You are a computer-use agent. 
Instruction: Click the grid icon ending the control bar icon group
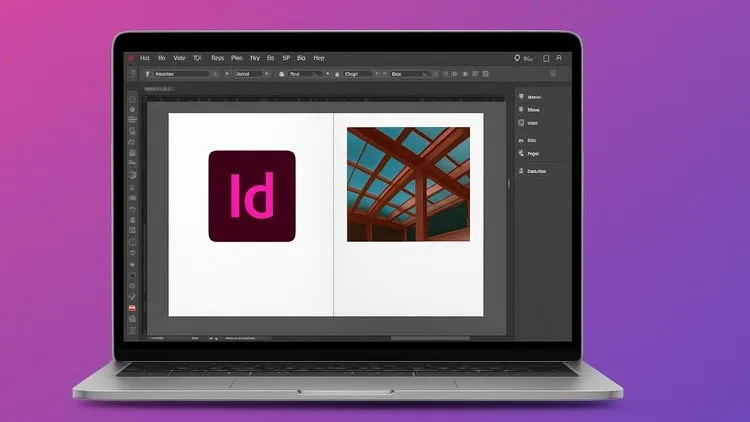[x=486, y=74]
